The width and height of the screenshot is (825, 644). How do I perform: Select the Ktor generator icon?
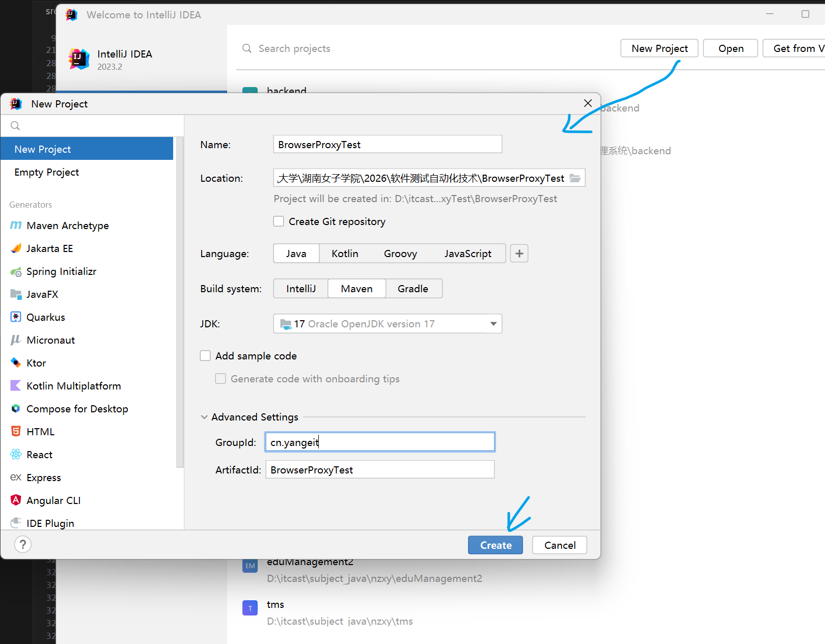(x=16, y=363)
